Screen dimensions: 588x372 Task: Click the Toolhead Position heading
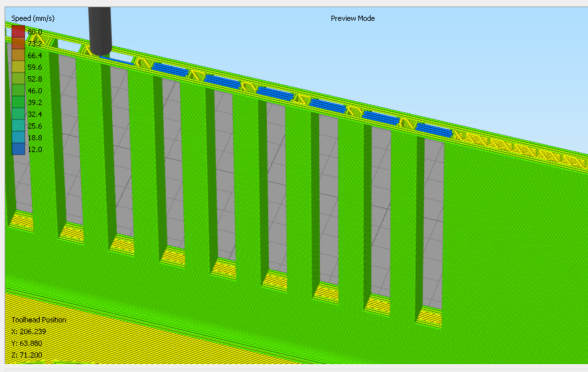pyautogui.click(x=39, y=320)
